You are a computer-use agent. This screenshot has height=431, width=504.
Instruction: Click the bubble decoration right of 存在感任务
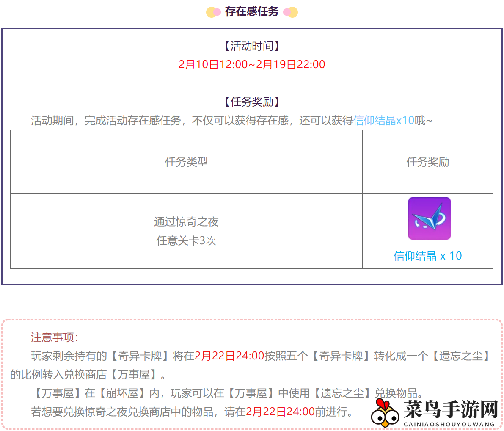291,12
